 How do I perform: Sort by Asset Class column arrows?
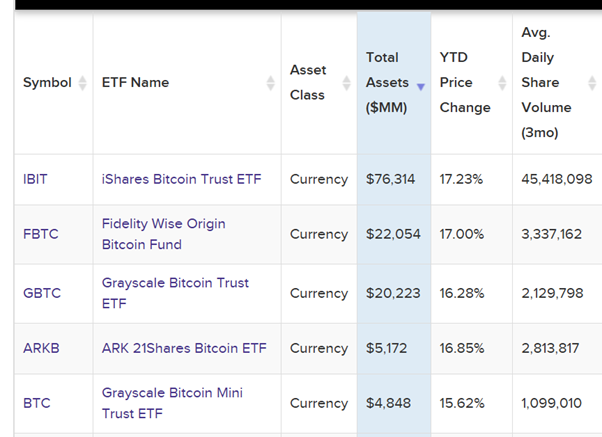pyautogui.click(x=346, y=83)
